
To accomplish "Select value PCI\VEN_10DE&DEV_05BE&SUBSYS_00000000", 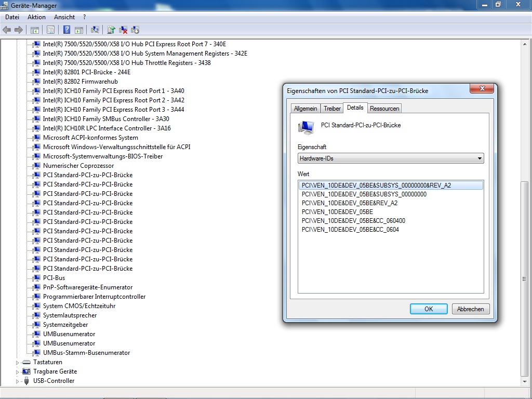I will [364, 194].
